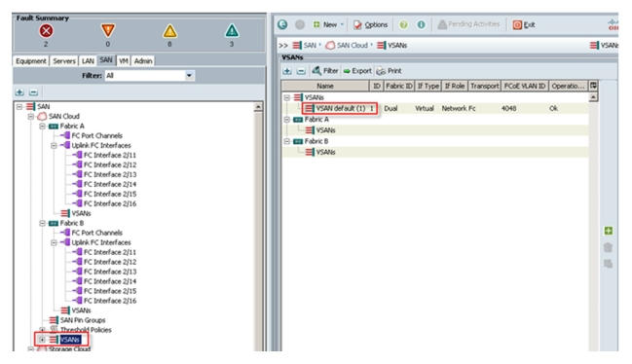The image size is (632, 364).
Task: Collapse Fabric A Uplink FC Interfaces node
Action: pos(54,145)
